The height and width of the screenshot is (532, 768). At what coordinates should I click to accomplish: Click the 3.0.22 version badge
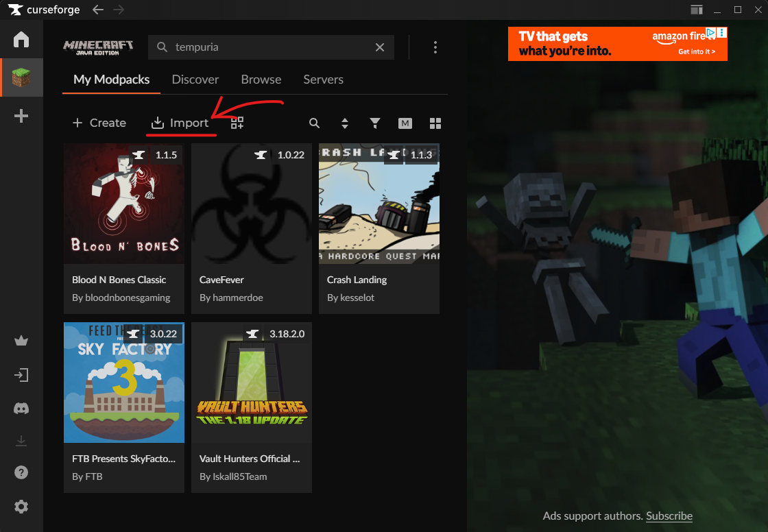[163, 334]
